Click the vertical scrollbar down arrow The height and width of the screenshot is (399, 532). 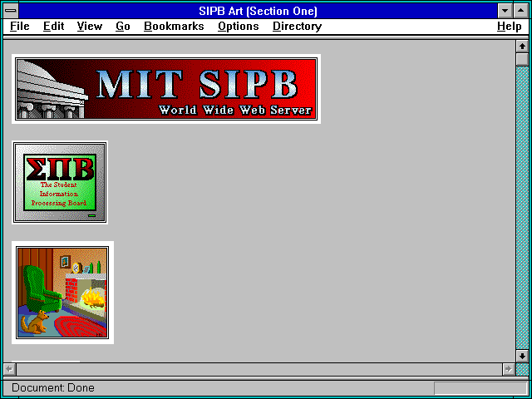[522, 356]
